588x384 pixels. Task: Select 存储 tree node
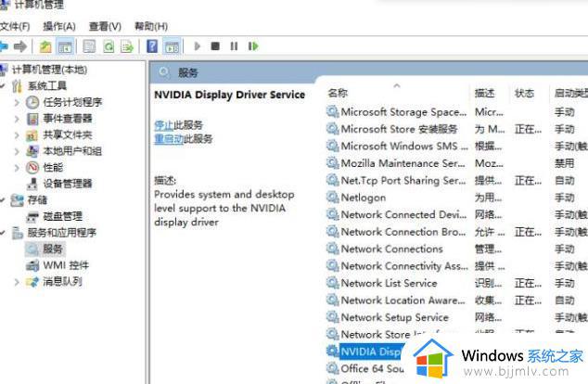(37, 200)
